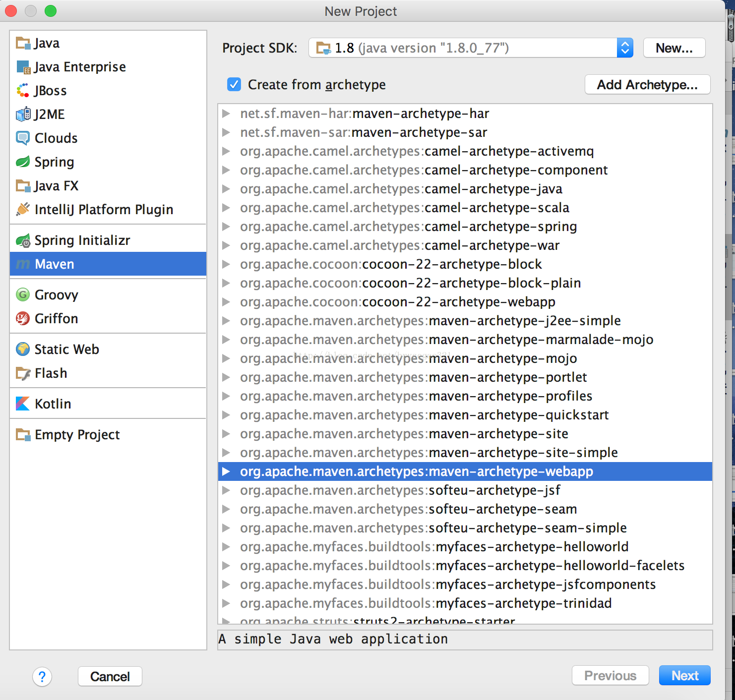Expand camel-archetype-spring node
This screenshot has width=735, height=700.
[x=226, y=227]
